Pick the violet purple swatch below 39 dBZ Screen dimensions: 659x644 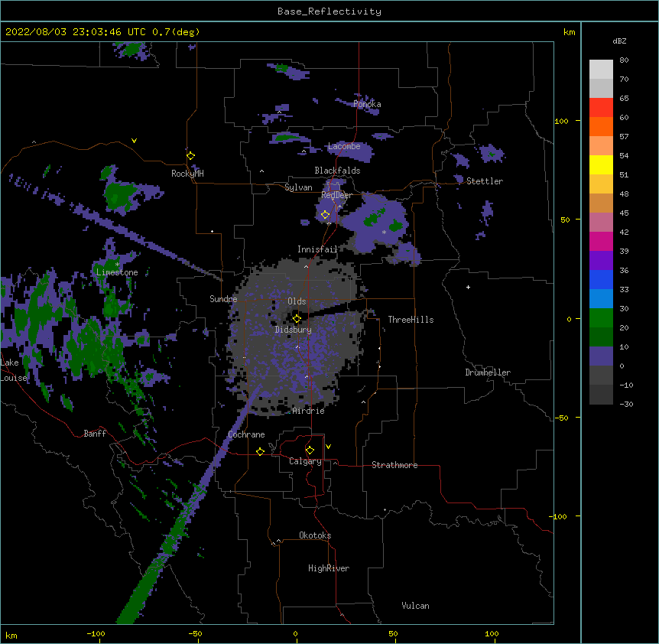601,260
